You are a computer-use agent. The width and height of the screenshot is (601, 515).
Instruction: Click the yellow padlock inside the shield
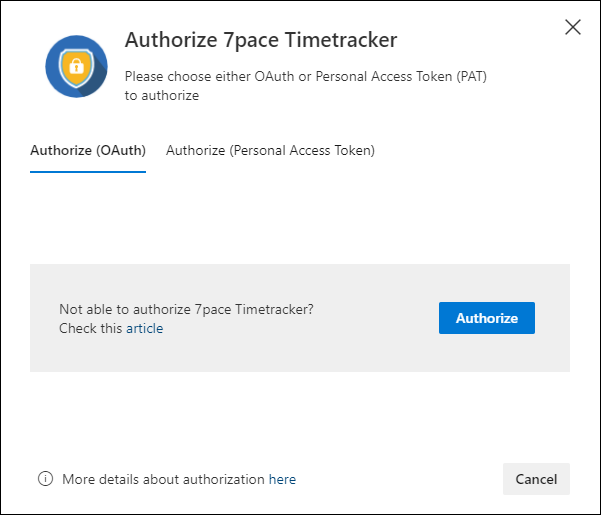[x=76, y=67]
